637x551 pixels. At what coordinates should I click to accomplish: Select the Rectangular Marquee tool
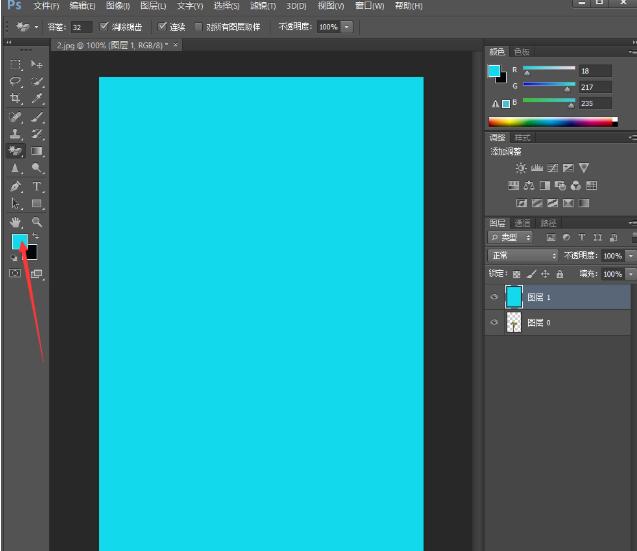15,64
